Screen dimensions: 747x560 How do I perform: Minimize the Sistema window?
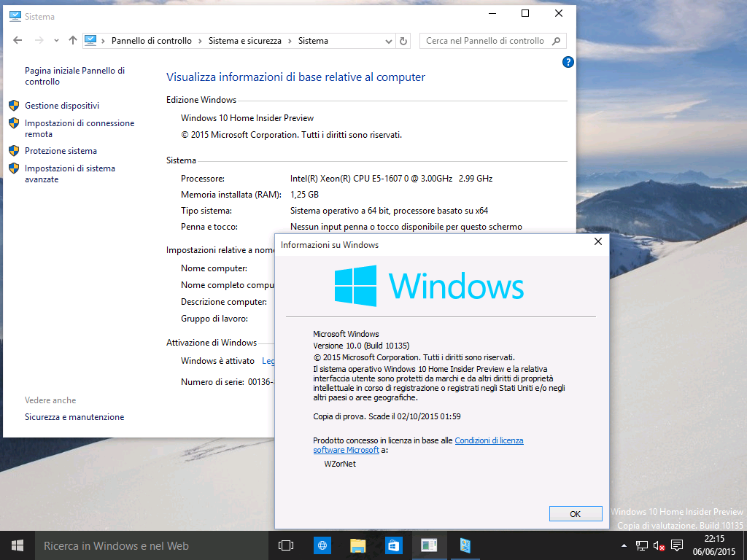click(492, 13)
